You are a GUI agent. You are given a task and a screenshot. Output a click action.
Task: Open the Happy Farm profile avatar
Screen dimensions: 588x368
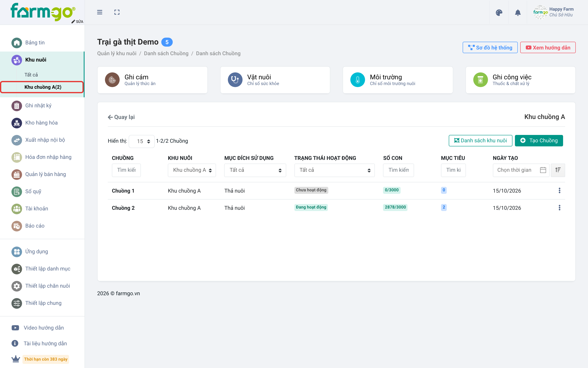[540, 12]
